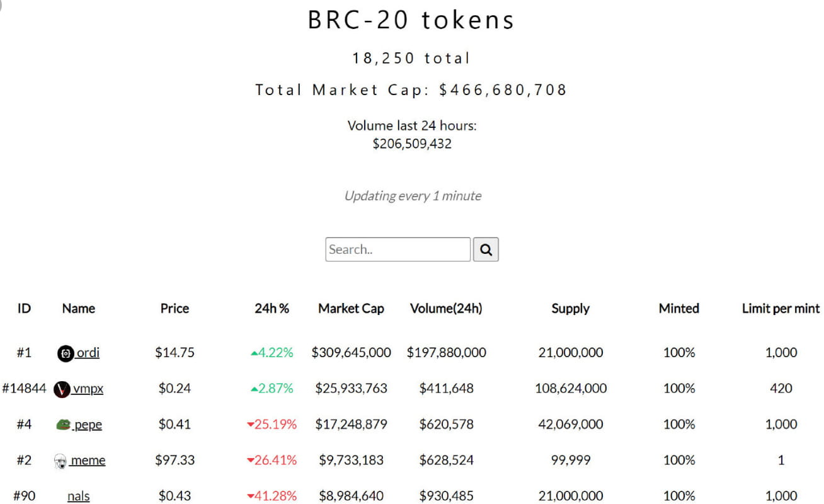Open the ordi token link
This screenshot has width=824, height=504.
point(86,353)
